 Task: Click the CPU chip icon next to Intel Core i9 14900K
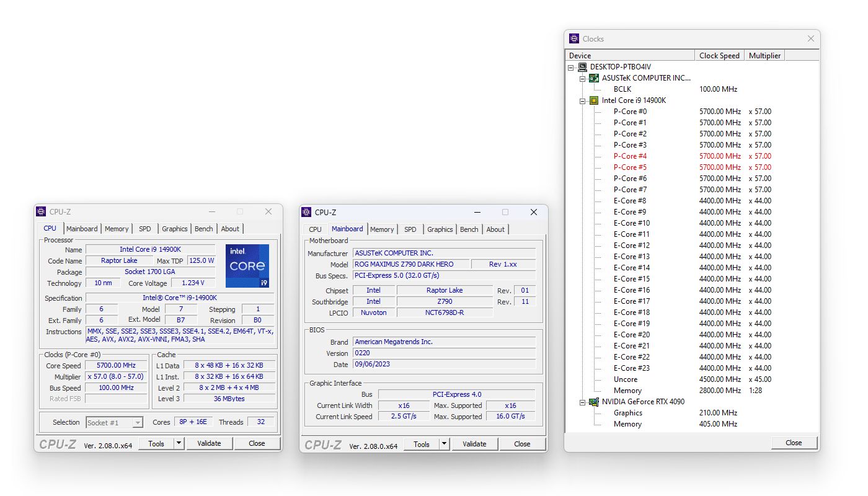[x=594, y=100]
